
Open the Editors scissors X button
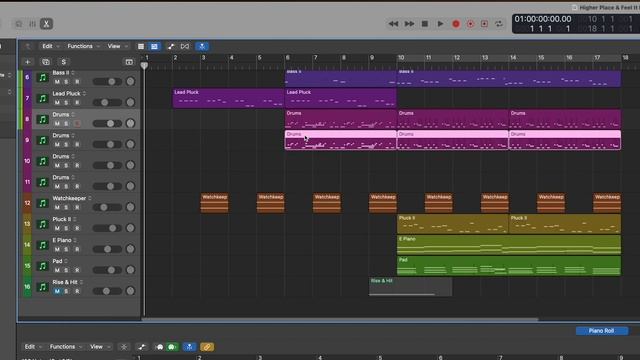47,24
